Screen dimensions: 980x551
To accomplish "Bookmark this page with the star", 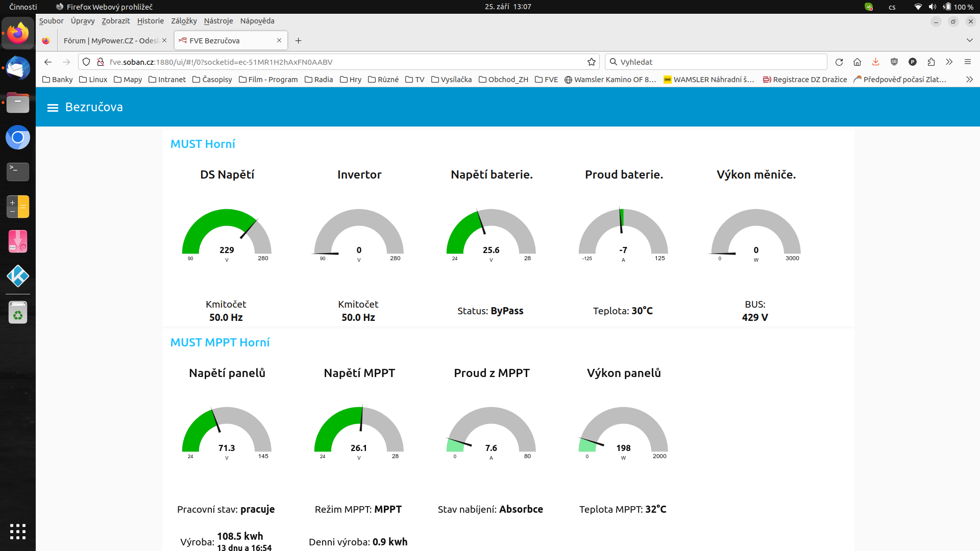I will (592, 62).
